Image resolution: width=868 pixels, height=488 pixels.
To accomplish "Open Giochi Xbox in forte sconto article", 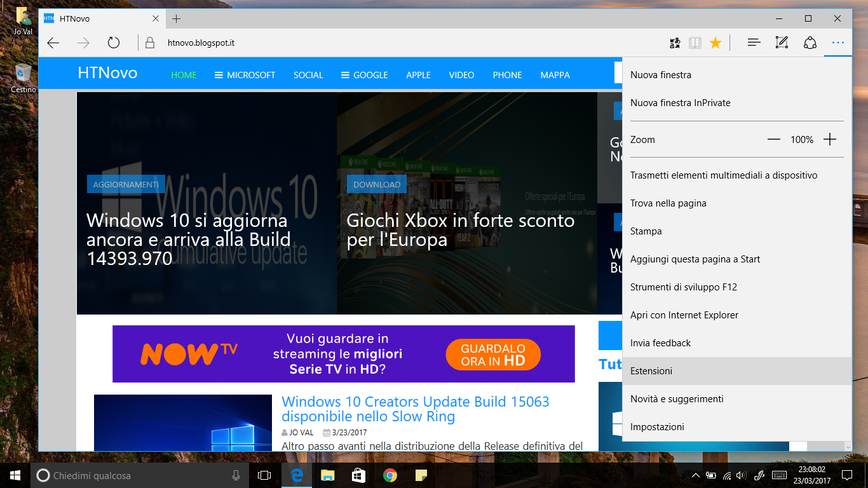I will tap(461, 230).
